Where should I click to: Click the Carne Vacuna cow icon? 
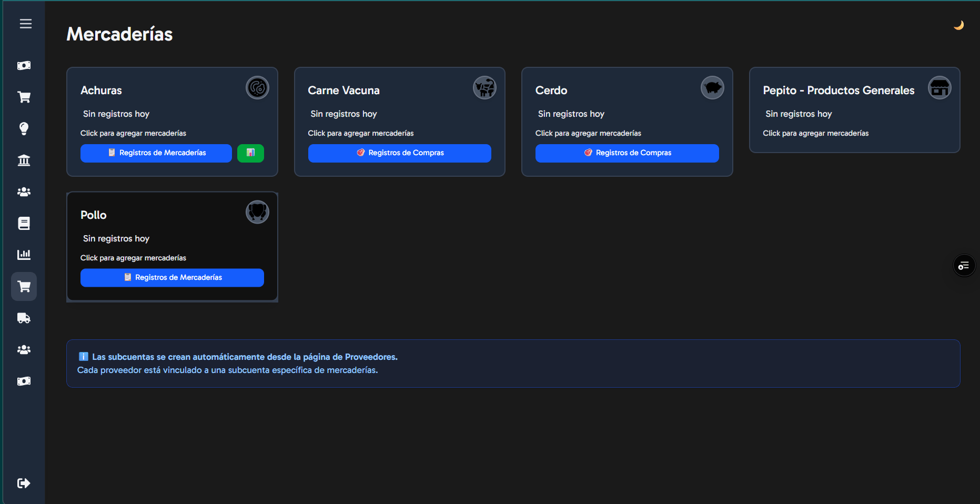click(484, 88)
